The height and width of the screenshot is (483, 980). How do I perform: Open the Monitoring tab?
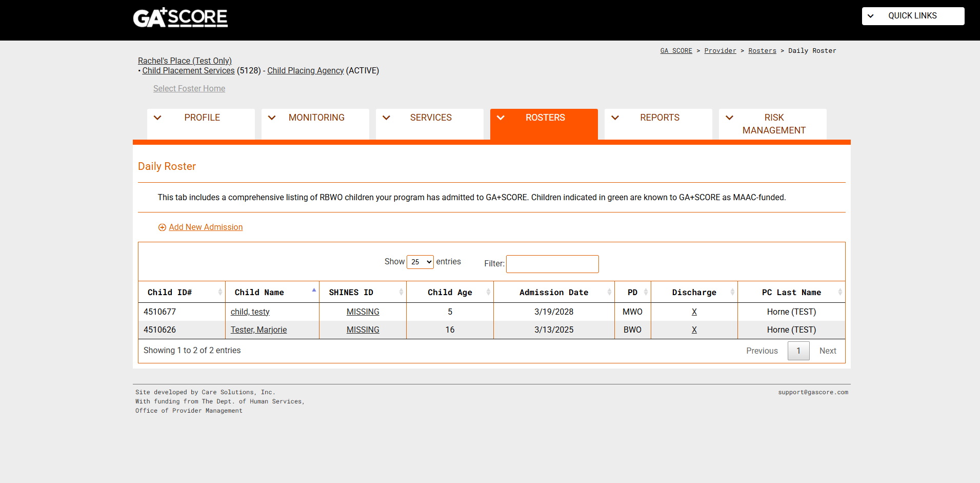(x=316, y=118)
